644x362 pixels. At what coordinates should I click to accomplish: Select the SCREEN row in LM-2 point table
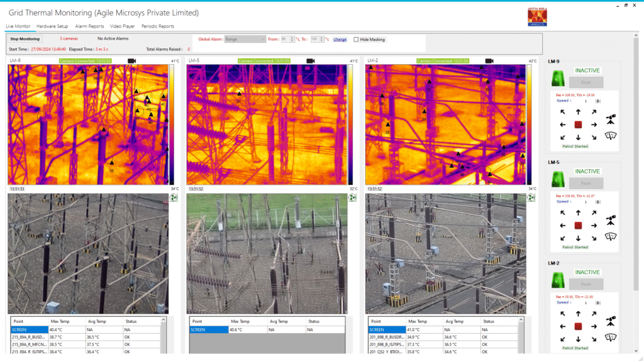[386, 329]
